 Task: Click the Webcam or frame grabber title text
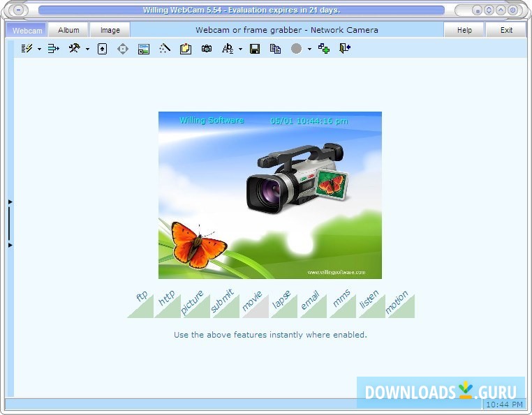287,30
